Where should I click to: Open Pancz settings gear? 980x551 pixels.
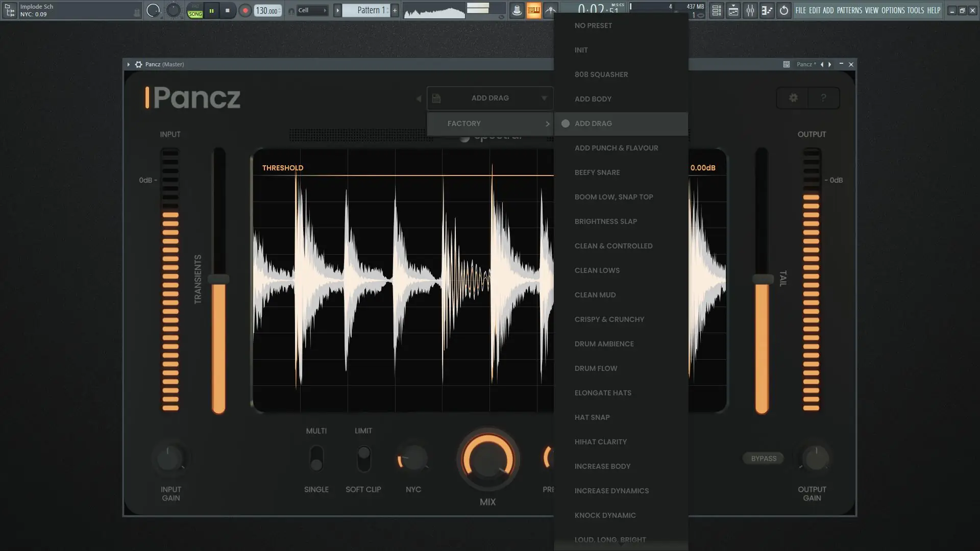[x=793, y=98]
